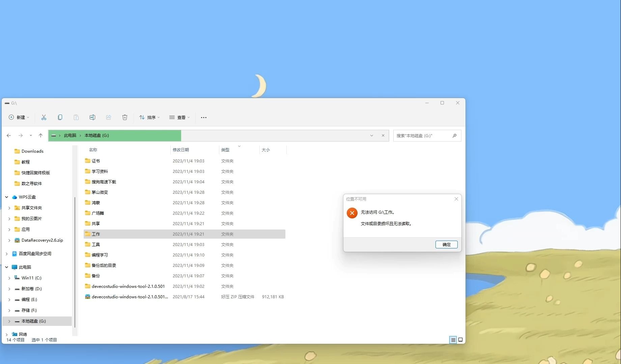
Task: Select 快捷回复终极版 in navigation pane
Action: tap(36, 173)
